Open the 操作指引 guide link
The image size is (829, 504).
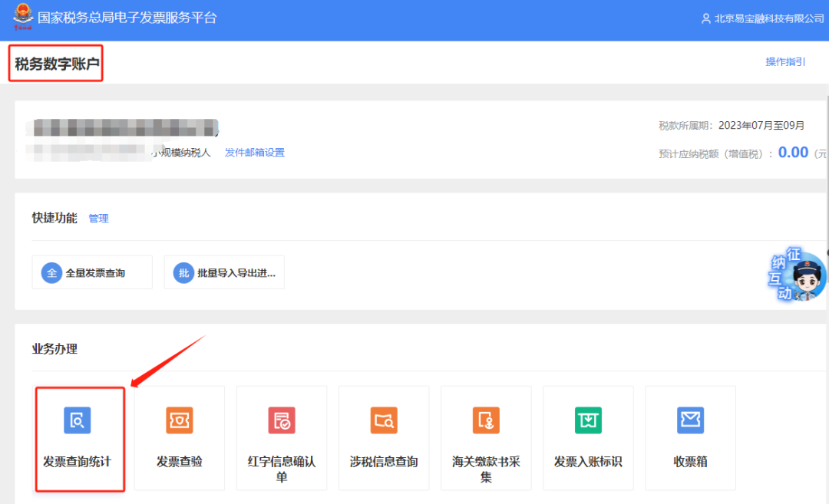(785, 62)
